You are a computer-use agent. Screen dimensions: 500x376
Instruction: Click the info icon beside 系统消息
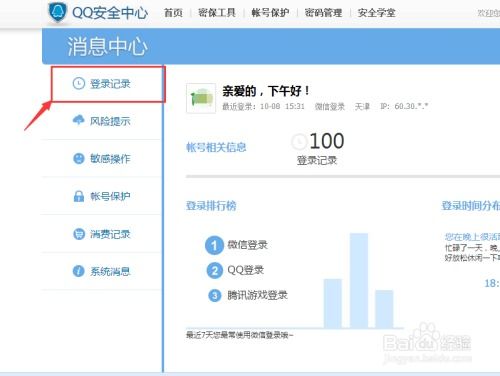[x=79, y=271]
